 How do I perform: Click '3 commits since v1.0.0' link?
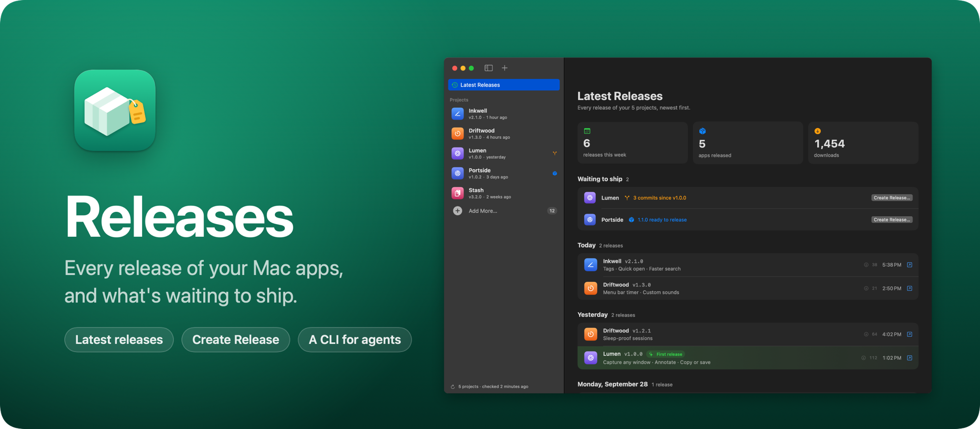point(660,198)
